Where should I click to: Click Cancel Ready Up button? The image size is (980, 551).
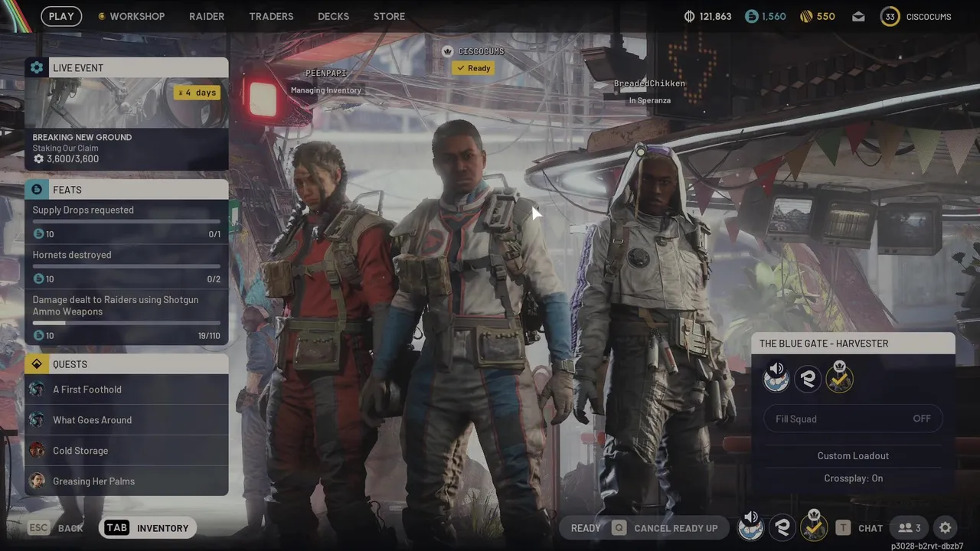tap(665, 528)
